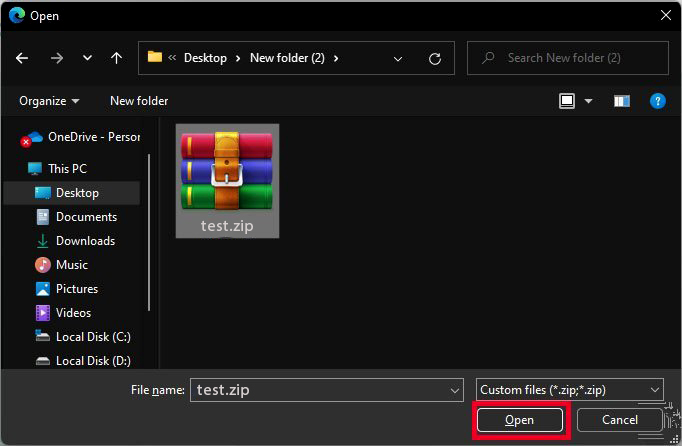Click the magnifier icon in search box
This screenshot has width=682, height=446.
point(488,58)
